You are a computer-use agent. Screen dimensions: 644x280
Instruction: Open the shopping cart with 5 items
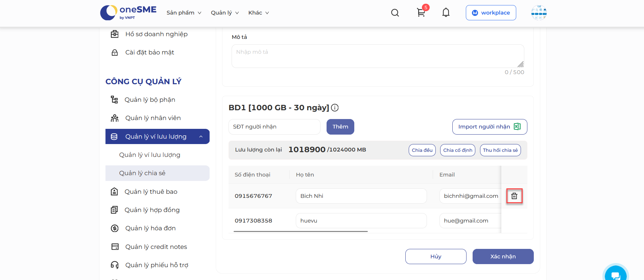[422, 12]
